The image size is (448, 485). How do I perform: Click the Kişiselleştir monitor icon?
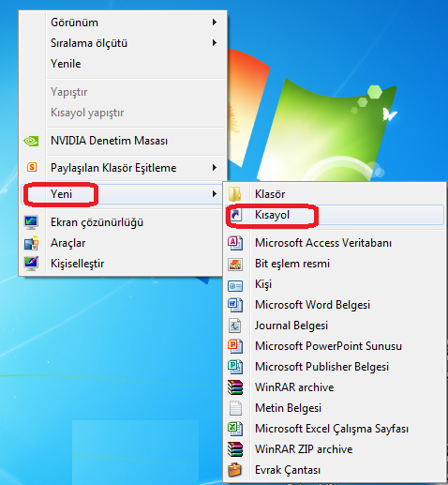(x=31, y=264)
